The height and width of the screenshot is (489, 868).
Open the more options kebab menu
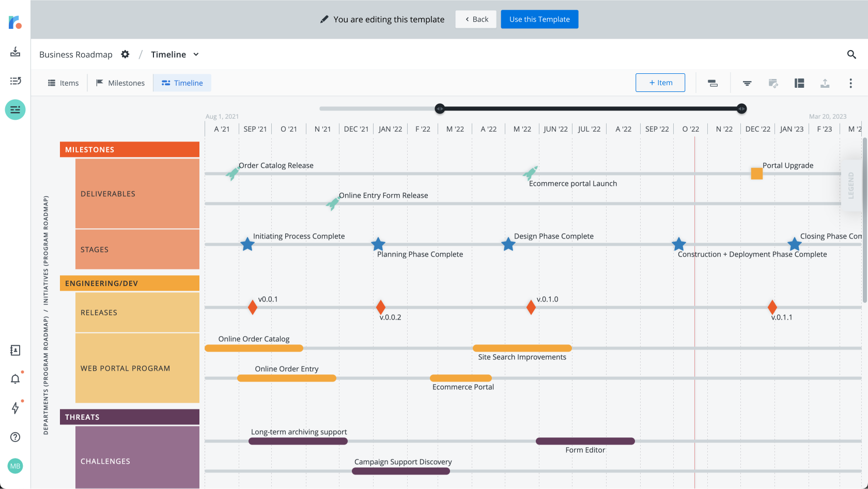point(850,83)
